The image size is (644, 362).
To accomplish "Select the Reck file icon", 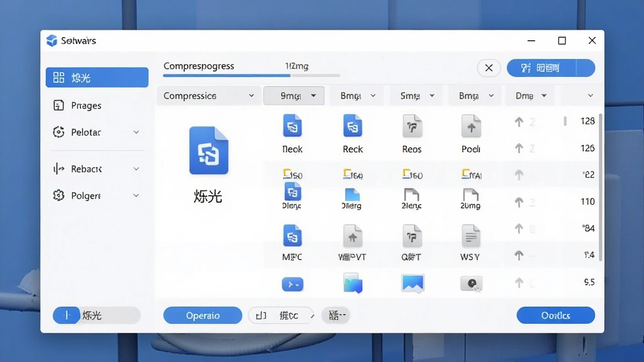I will [352, 126].
